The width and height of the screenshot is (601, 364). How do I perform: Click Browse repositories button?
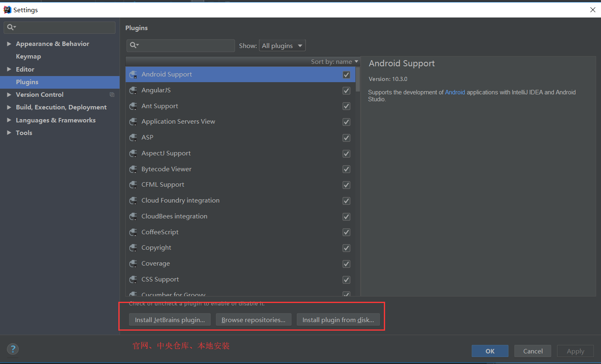click(253, 320)
